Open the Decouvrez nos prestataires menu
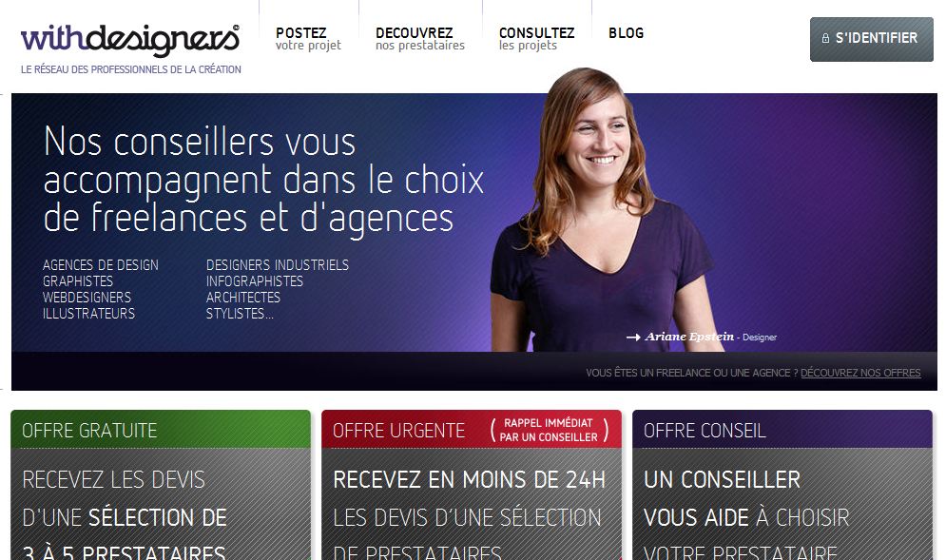Viewport: 946px width, 560px height. (420, 39)
